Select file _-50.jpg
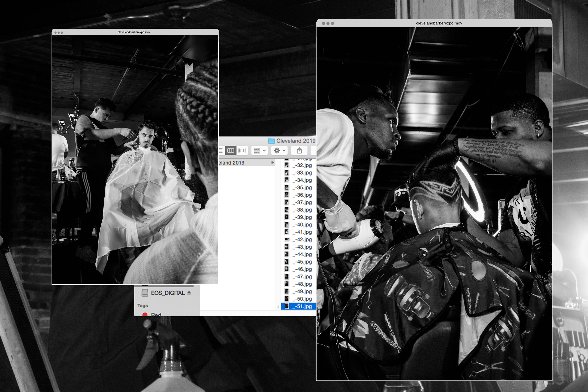The width and height of the screenshot is (588, 392). click(298, 299)
